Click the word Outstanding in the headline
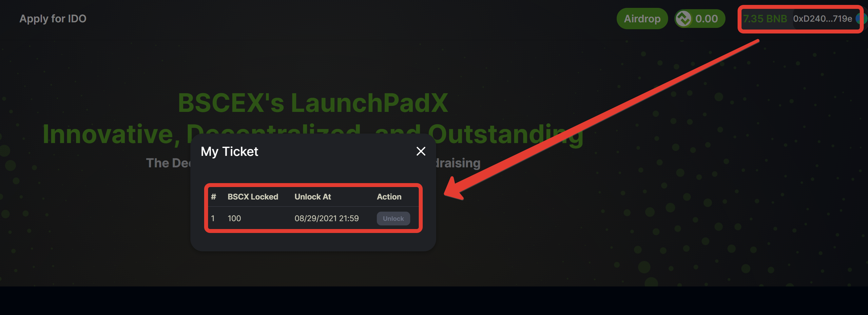Screen dimensions: 868x315 (505, 134)
